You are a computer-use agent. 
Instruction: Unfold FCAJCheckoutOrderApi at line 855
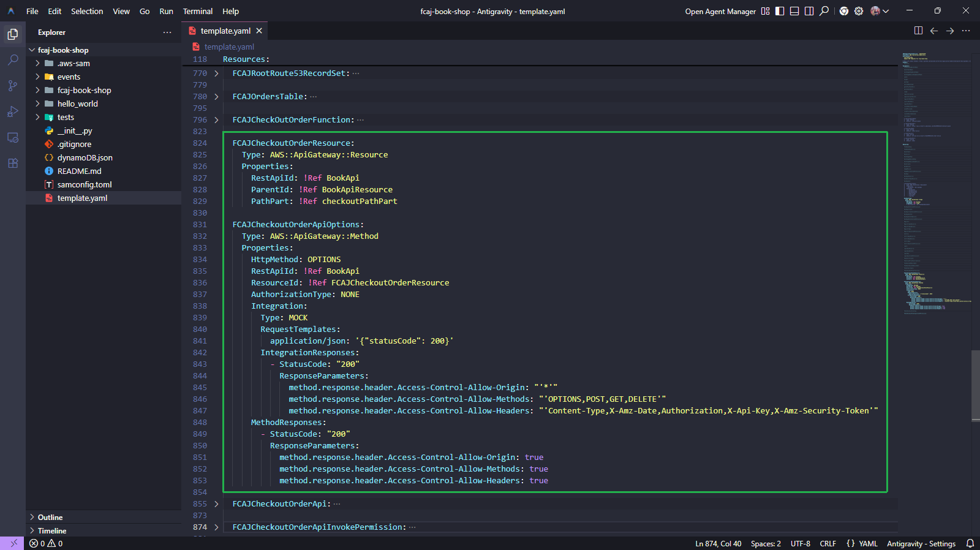[x=216, y=504]
